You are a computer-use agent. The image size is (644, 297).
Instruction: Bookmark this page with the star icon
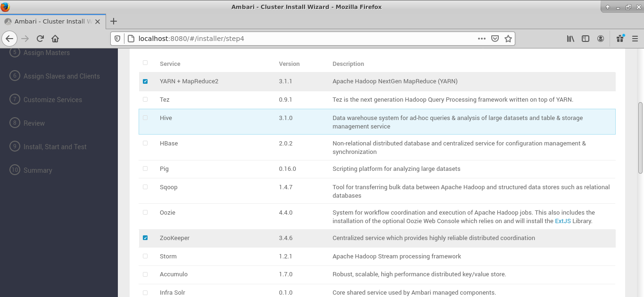pyautogui.click(x=508, y=39)
